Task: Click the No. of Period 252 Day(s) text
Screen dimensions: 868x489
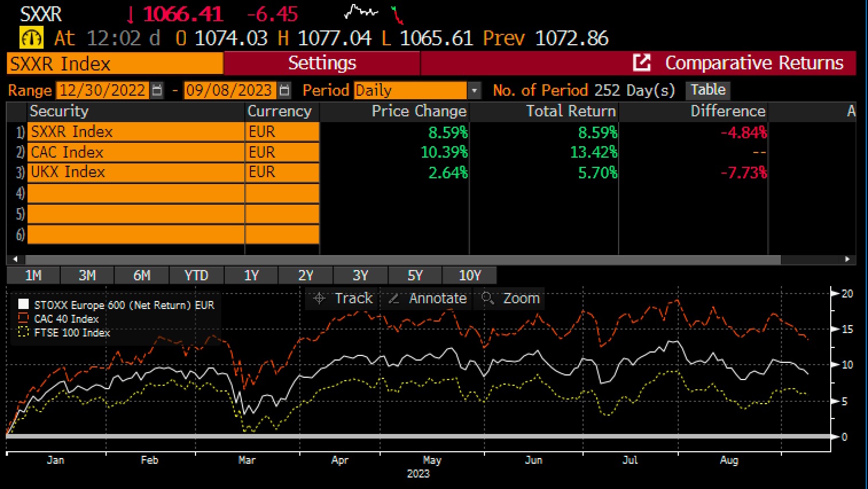Action: click(x=584, y=91)
